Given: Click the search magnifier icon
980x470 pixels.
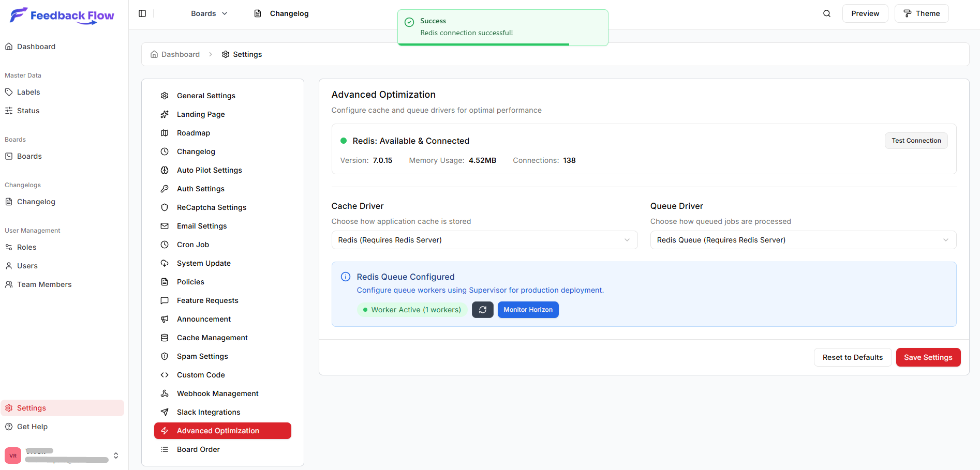Looking at the screenshot, I should pyautogui.click(x=826, y=13).
